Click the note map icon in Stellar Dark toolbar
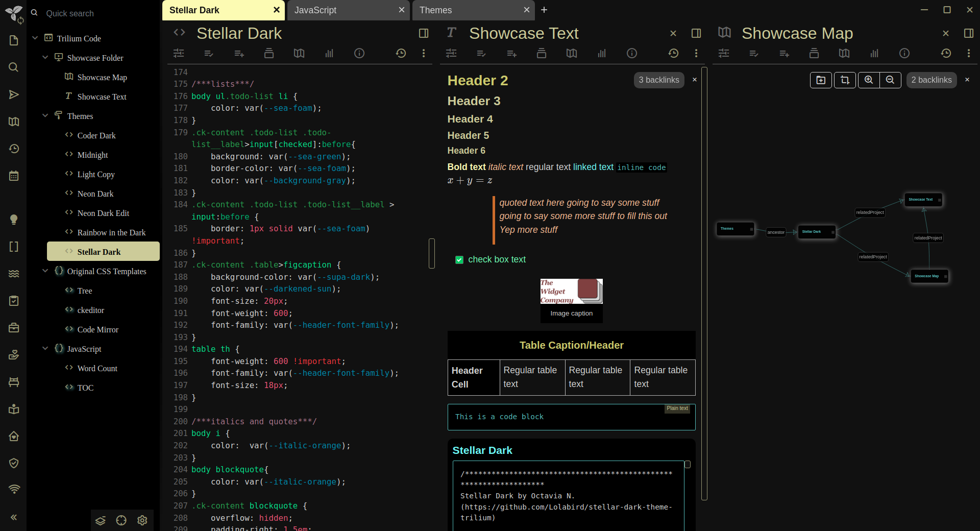Screen dimensions: 980x531 (x=299, y=53)
